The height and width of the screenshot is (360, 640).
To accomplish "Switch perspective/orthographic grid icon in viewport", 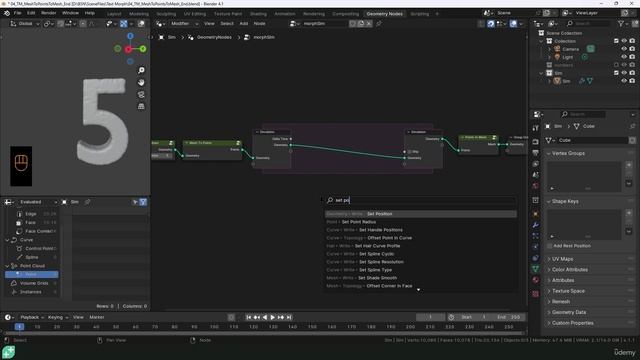I will coord(141,106).
